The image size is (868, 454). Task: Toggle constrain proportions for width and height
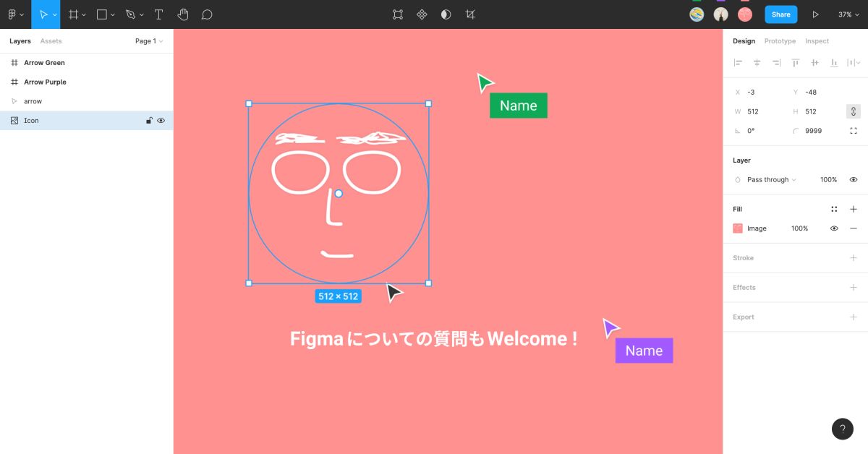click(853, 111)
